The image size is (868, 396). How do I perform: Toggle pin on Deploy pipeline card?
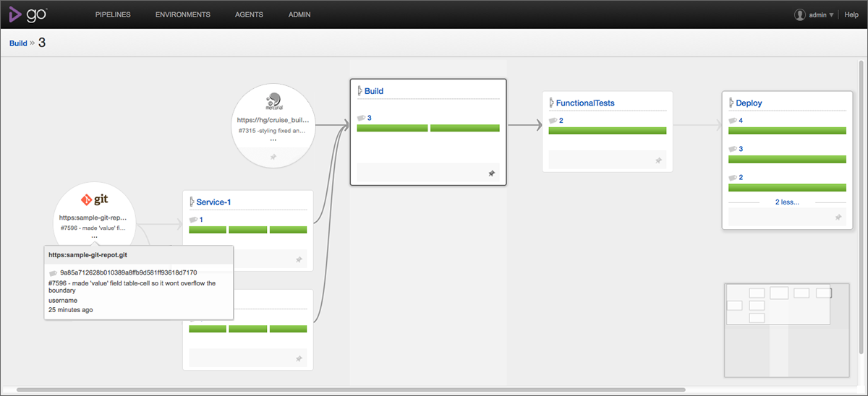(838, 218)
